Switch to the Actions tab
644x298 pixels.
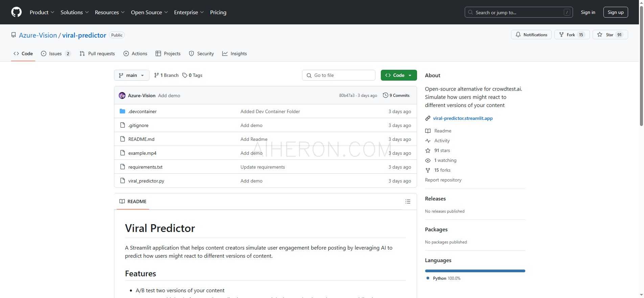click(x=135, y=54)
